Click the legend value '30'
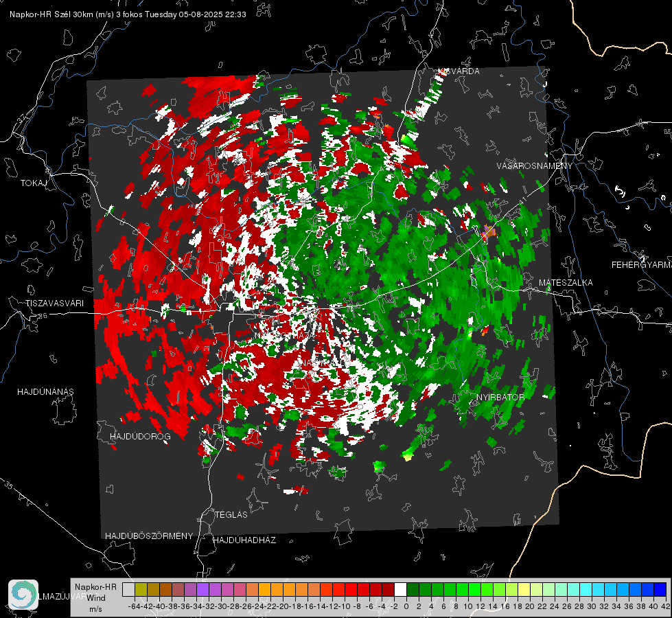Viewport: 672px width, 618px height. pyautogui.click(x=592, y=606)
